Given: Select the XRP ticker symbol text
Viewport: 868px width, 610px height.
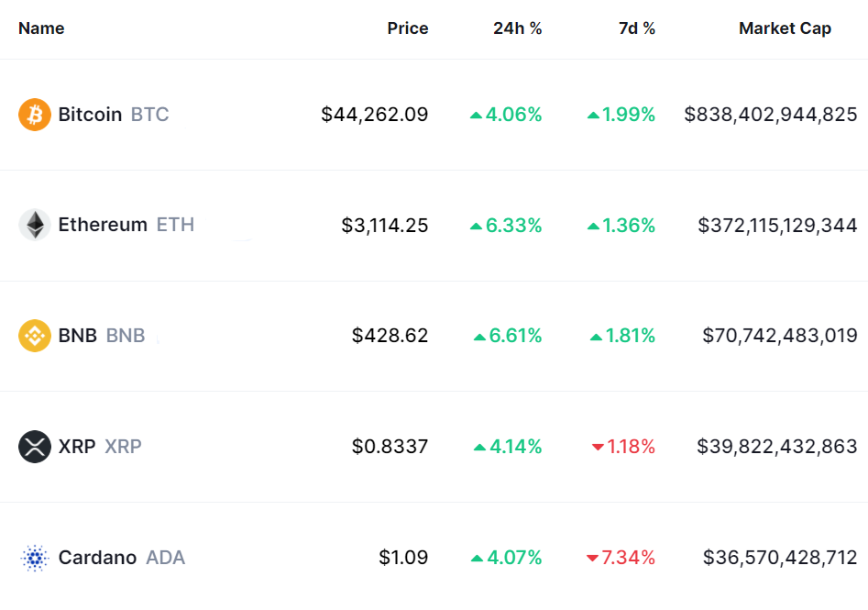Looking at the screenshot, I should 123,447.
